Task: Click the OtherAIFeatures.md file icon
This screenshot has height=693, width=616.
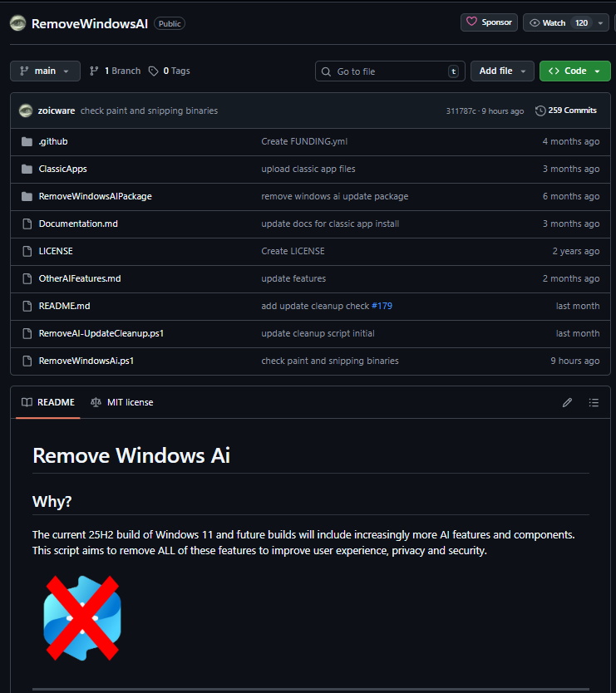Action: click(x=27, y=278)
